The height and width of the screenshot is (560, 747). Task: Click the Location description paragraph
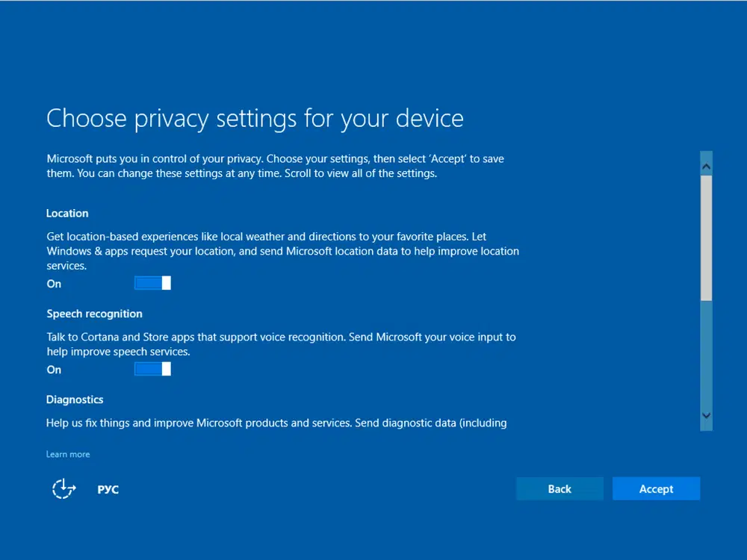282,251
